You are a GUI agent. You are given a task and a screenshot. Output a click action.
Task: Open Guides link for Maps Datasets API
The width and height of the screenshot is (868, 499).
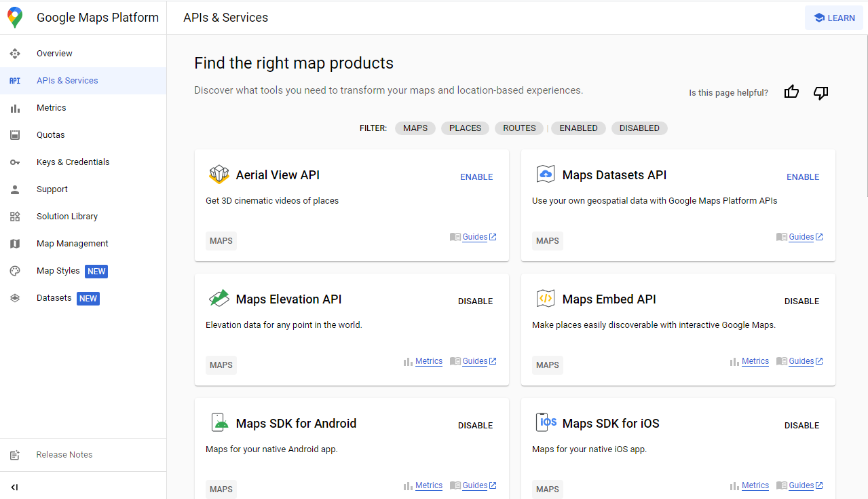click(x=801, y=237)
